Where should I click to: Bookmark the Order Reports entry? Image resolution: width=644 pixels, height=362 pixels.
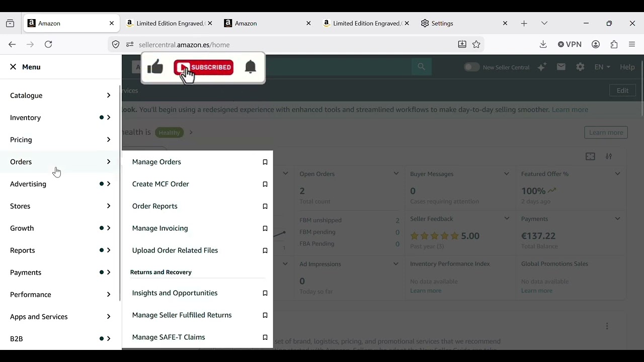(265, 206)
